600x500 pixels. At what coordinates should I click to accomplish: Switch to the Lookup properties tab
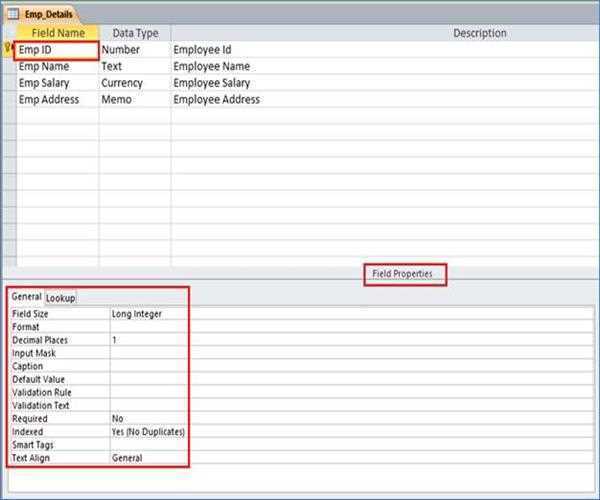click(61, 298)
